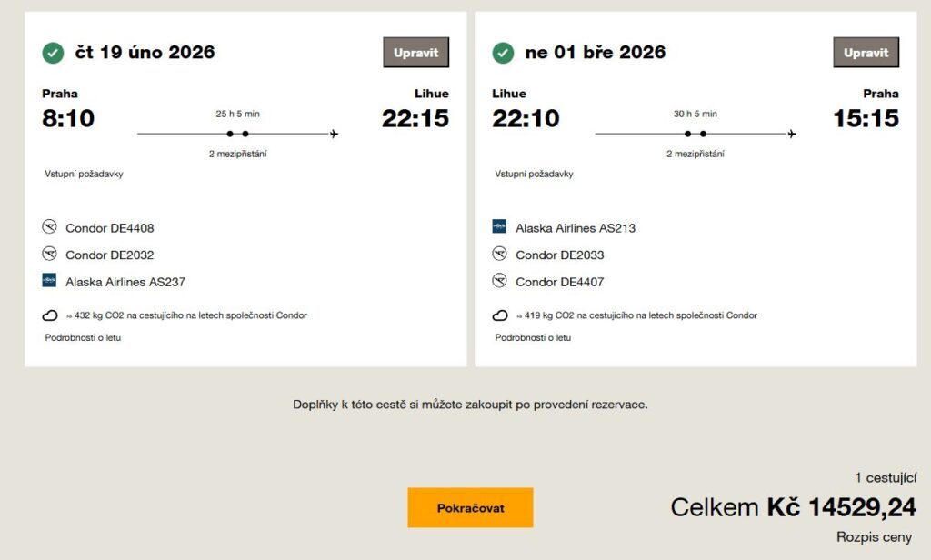The height and width of the screenshot is (560, 931).
Task: Open return Vstupní požadavky link
Action: tap(534, 174)
